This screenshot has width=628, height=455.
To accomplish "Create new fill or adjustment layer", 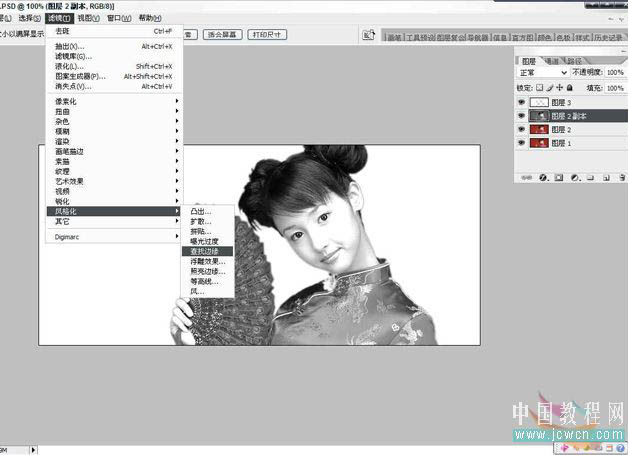I will coord(575,177).
